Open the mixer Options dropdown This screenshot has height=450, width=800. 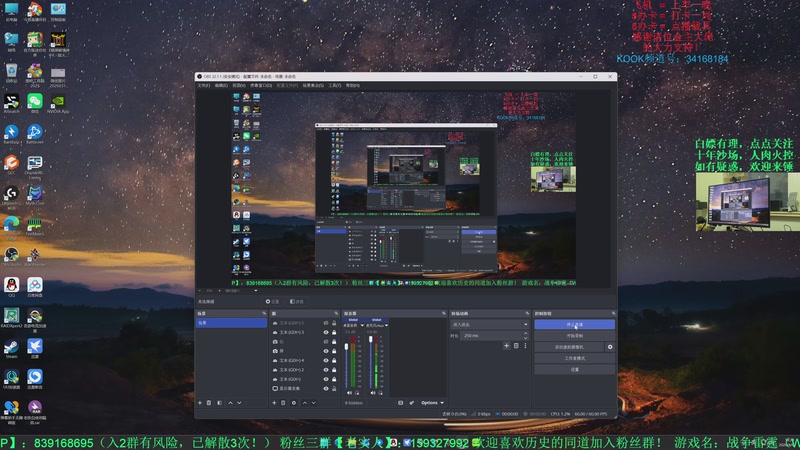pos(432,403)
